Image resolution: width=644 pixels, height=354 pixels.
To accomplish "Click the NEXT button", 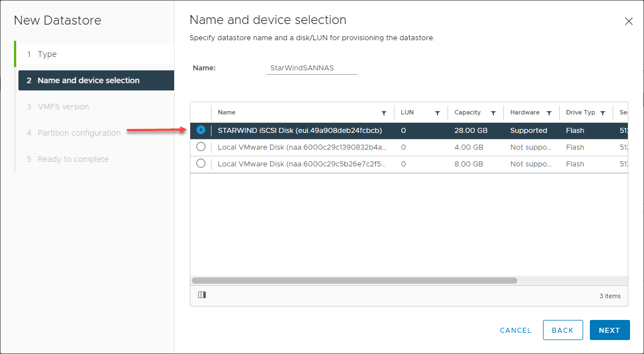I will point(609,330).
